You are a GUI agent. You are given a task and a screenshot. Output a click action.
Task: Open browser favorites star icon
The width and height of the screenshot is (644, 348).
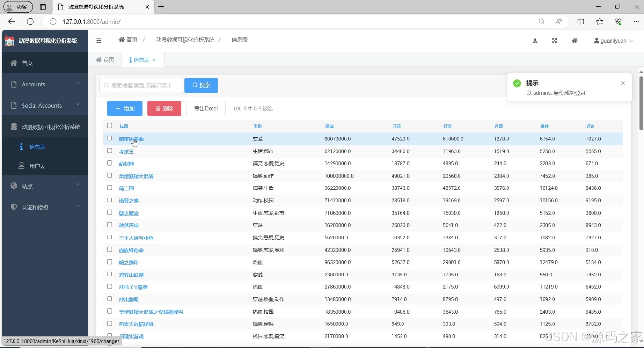coord(599,22)
